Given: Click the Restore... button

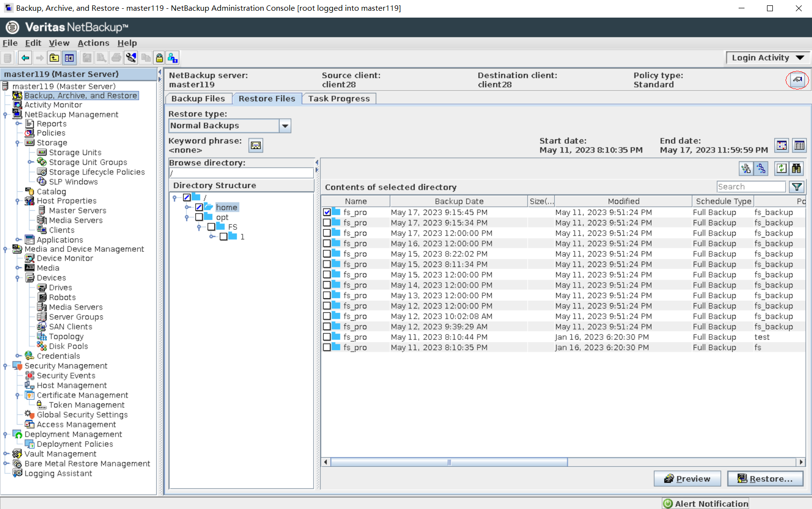Looking at the screenshot, I should pos(765,479).
